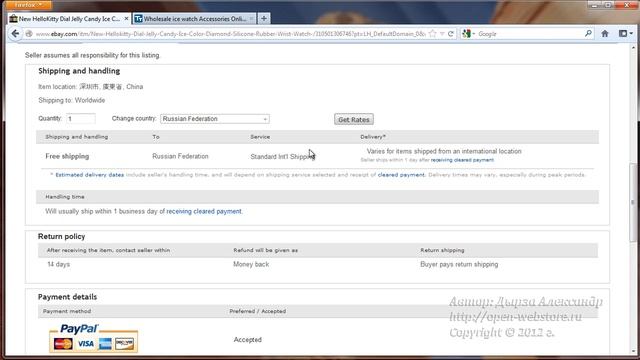Viewport: 640px width, 360px height.
Task: Open receiving cleared payment link under Delivery
Action: pyautogui.click(x=462, y=160)
